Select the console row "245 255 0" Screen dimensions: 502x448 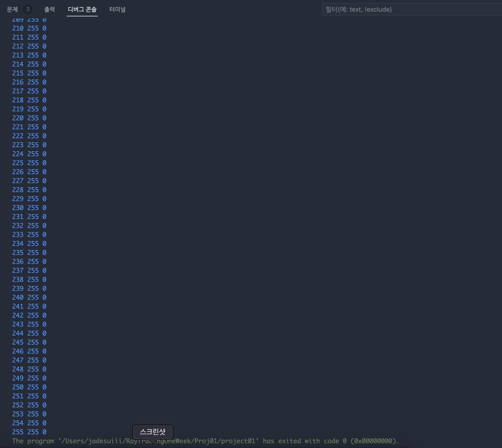coord(29,342)
